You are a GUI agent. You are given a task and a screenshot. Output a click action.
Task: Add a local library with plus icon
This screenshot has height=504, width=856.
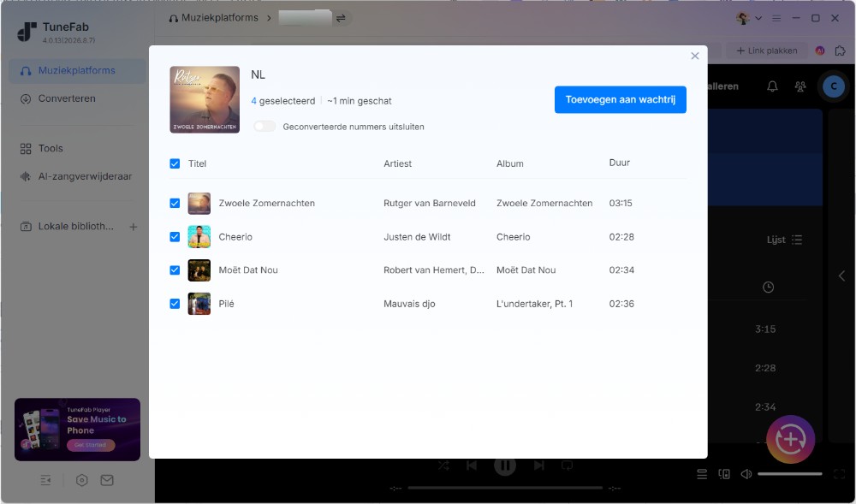coord(134,227)
